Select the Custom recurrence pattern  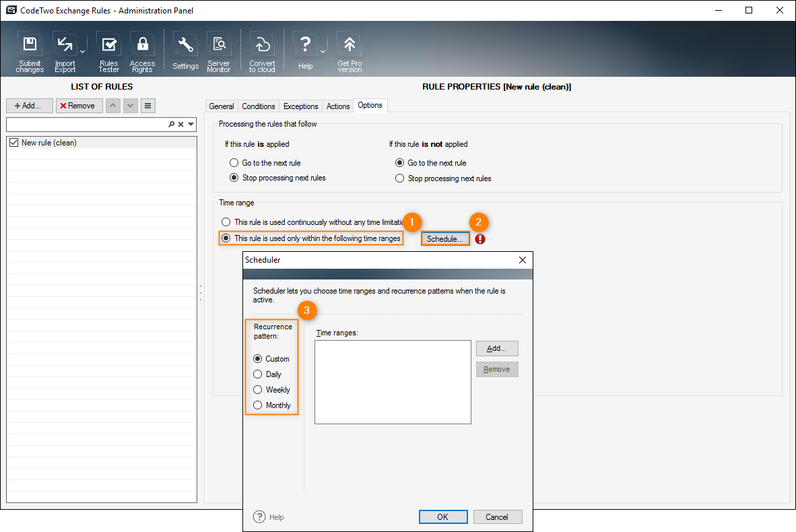pyautogui.click(x=258, y=359)
